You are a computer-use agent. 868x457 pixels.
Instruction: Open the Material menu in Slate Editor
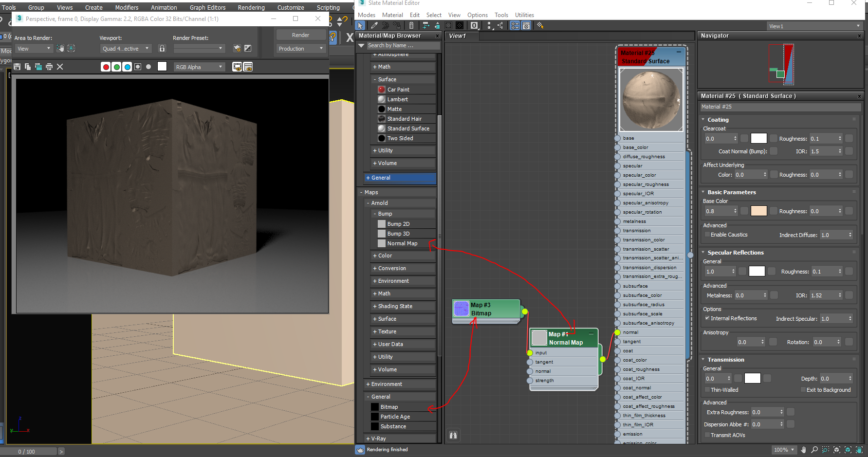point(392,15)
